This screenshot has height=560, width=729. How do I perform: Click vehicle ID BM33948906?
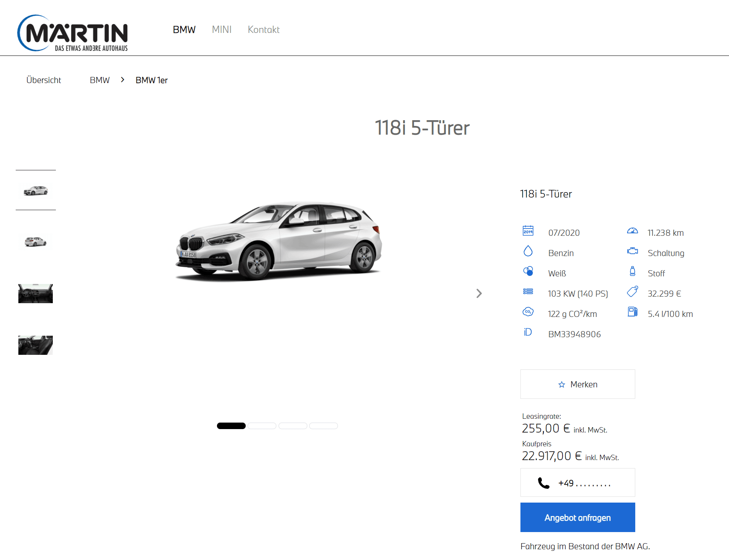coord(574,334)
